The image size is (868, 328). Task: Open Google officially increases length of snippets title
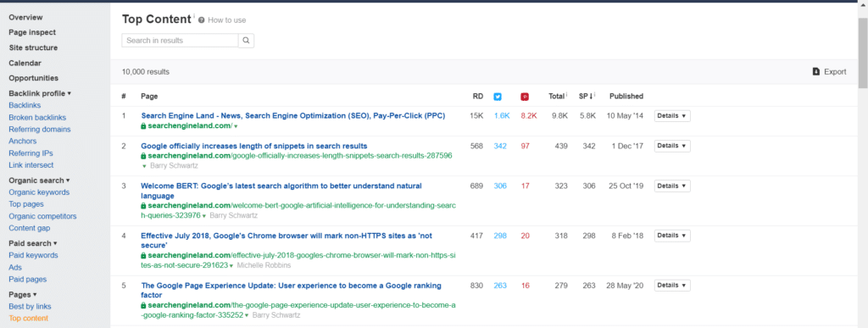[253, 146]
